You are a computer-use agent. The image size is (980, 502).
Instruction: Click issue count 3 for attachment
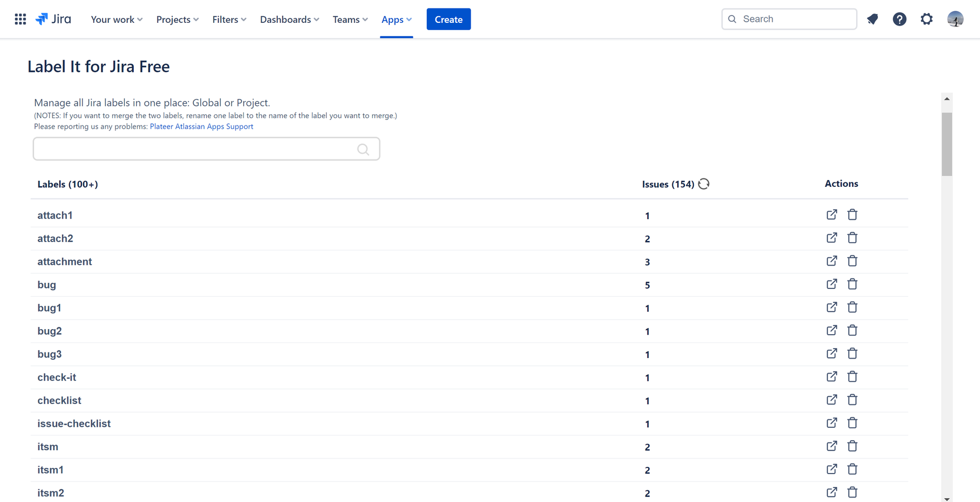coord(648,262)
